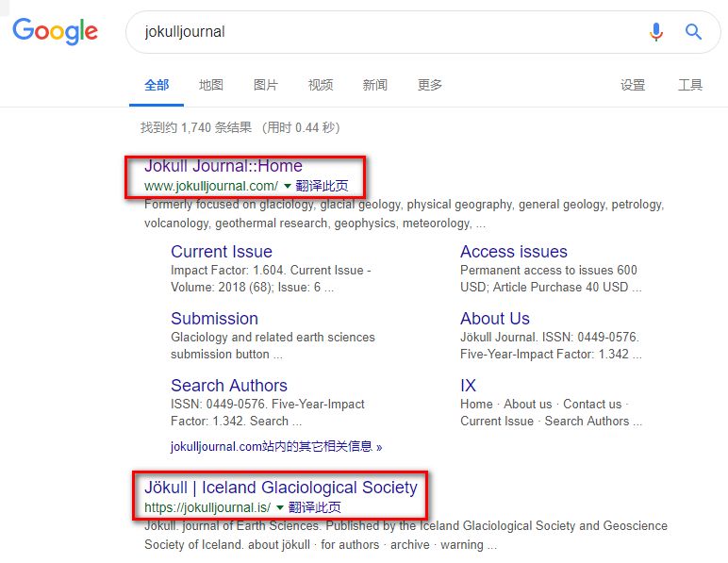Expand dropdown arrow beside www.jokulljournal.com

click(x=288, y=186)
